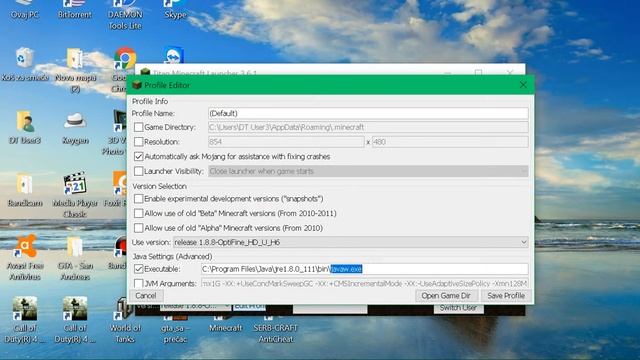Viewport: 640px width, 360px height.
Task: Enable the JVM Arguments checkbox
Action: tap(138, 283)
